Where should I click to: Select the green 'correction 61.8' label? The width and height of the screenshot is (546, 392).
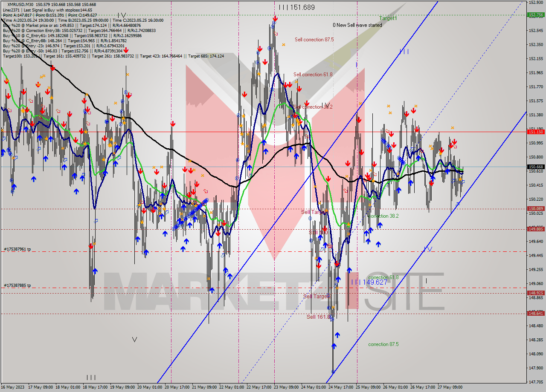click(x=383, y=277)
